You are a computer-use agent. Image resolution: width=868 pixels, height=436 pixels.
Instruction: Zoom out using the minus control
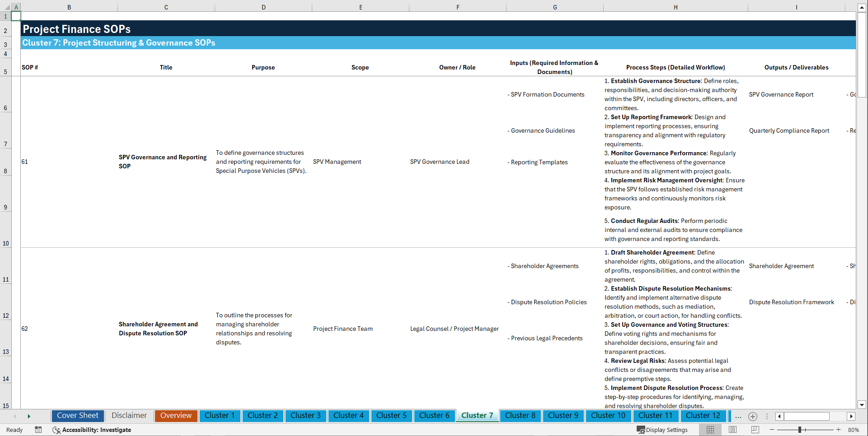772,430
